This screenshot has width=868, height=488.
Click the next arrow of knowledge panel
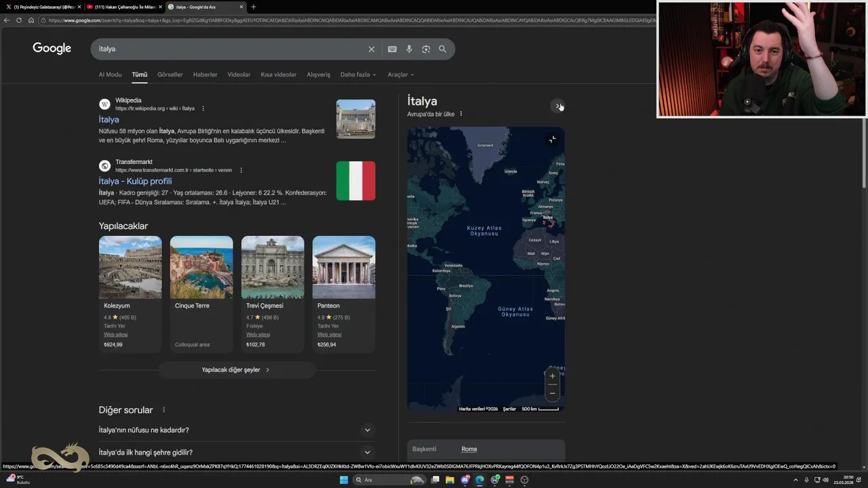coord(557,106)
